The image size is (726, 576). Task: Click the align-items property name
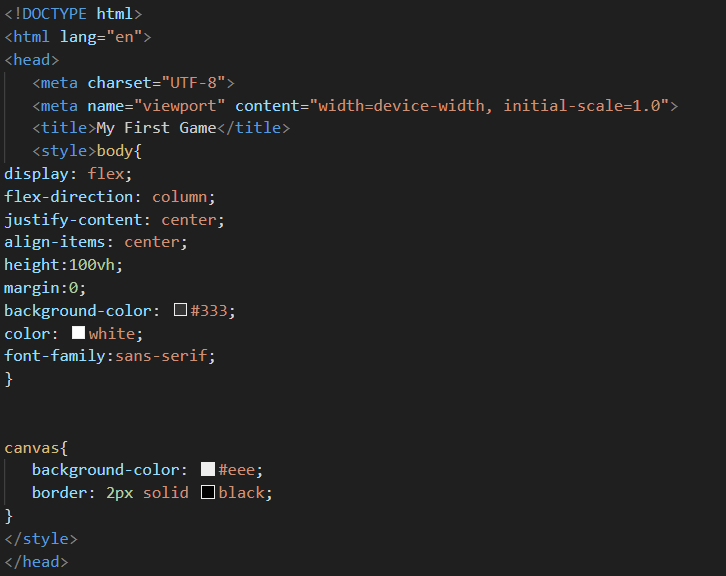click(x=55, y=242)
